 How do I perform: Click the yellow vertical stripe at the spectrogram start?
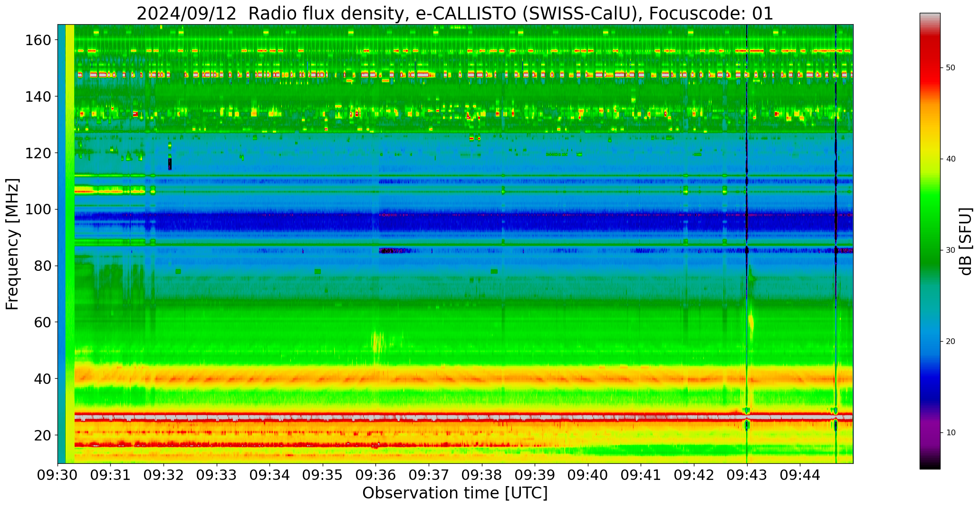coord(70,244)
